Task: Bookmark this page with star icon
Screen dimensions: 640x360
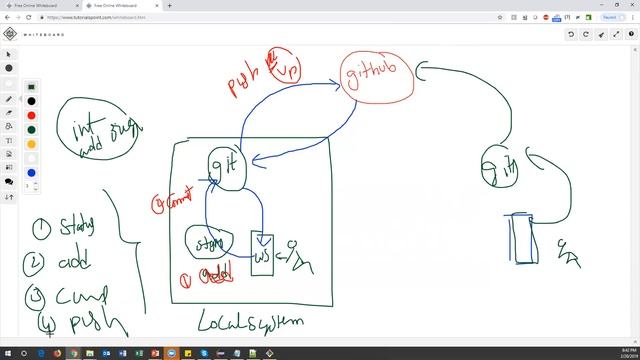Action: [500, 18]
